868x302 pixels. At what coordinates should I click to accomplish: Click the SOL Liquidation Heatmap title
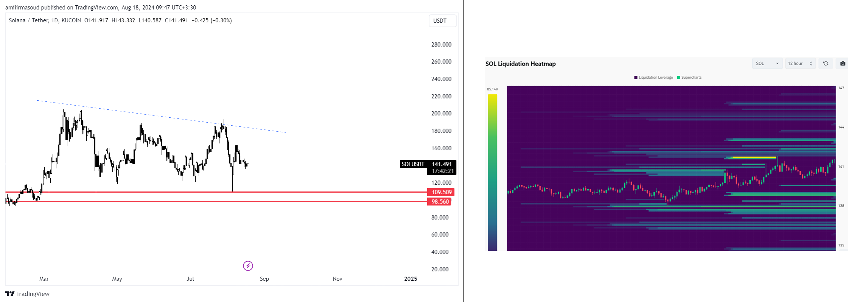(x=520, y=64)
